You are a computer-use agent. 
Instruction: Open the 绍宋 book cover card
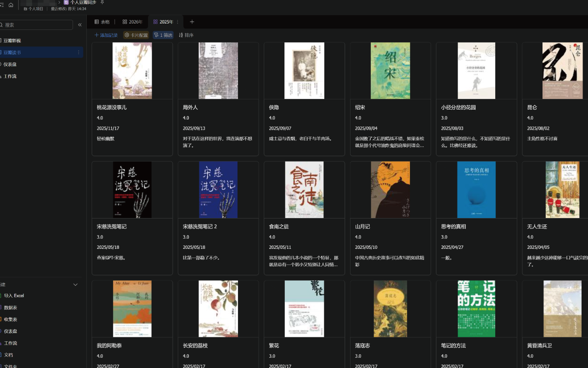tap(390, 71)
